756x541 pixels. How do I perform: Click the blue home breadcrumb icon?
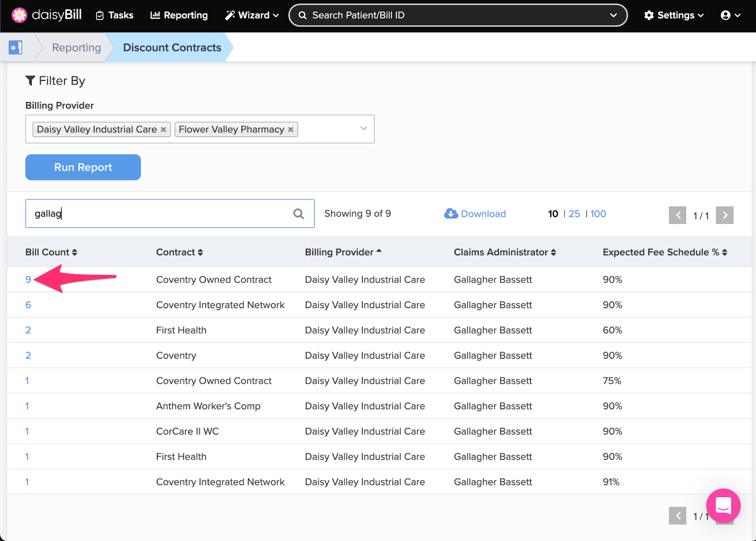click(x=16, y=47)
